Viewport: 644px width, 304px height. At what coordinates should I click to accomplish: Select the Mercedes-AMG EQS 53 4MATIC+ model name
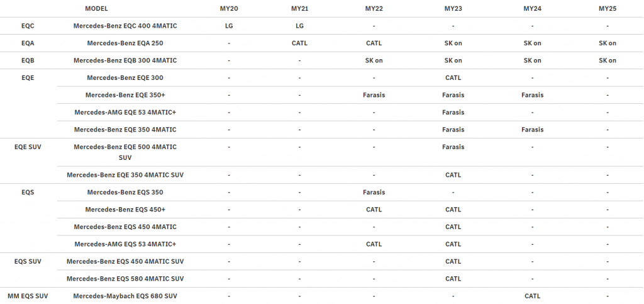point(125,244)
